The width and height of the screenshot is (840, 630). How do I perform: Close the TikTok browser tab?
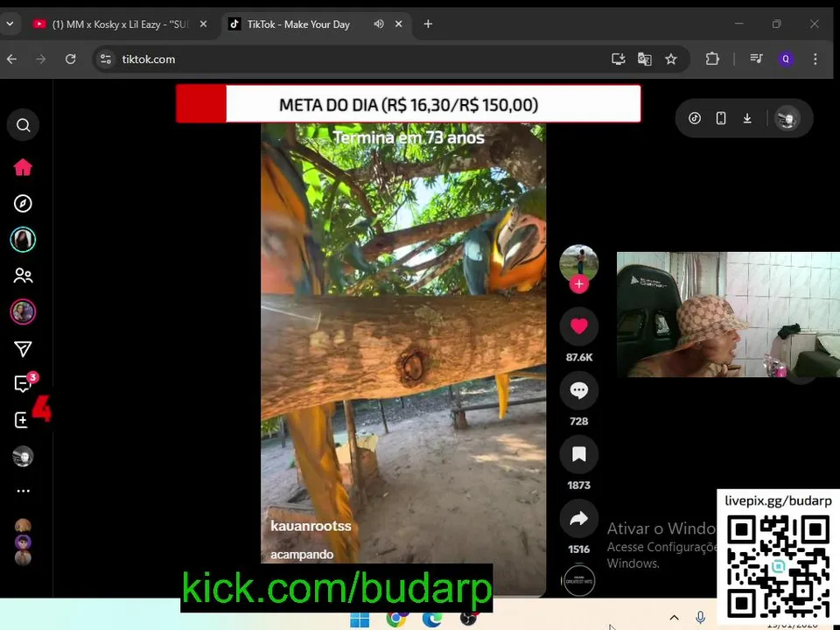399,24
